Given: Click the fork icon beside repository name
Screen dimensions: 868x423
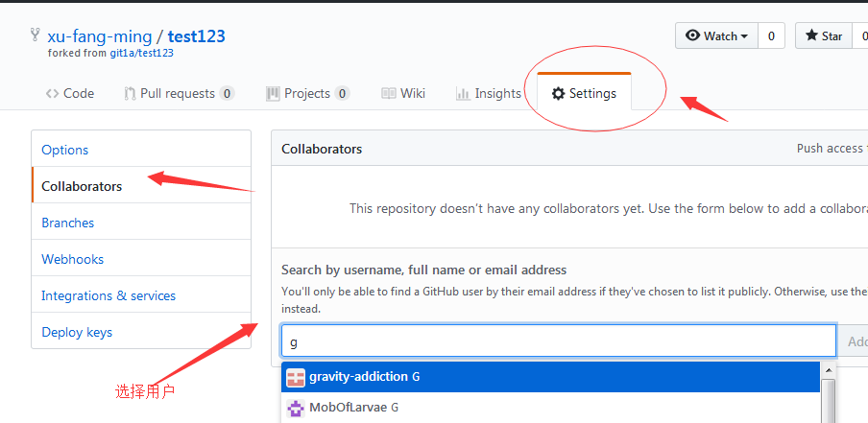Looking at the screenshot, I should click(36, 35).
